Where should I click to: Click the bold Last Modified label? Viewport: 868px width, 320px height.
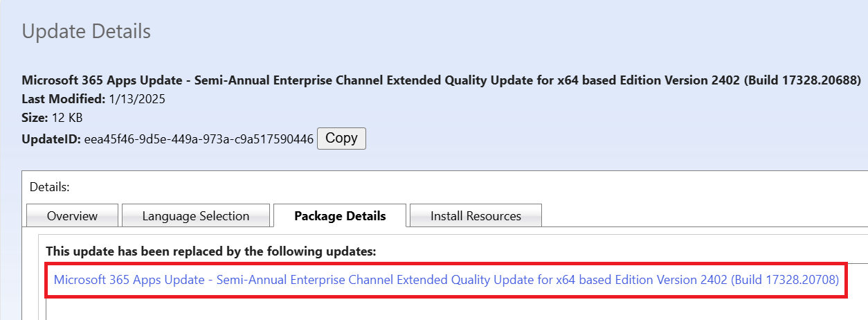click(64, 99)
